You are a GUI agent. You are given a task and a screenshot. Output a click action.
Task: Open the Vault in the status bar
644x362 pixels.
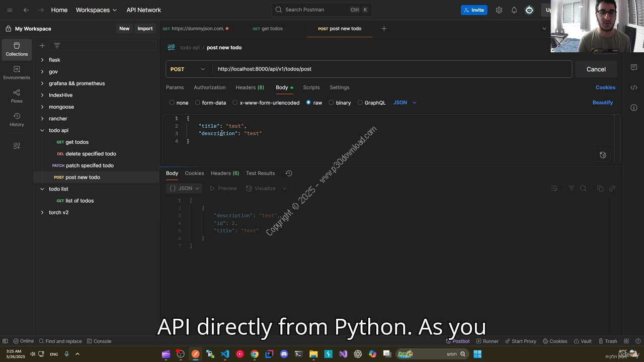(583, 341)
